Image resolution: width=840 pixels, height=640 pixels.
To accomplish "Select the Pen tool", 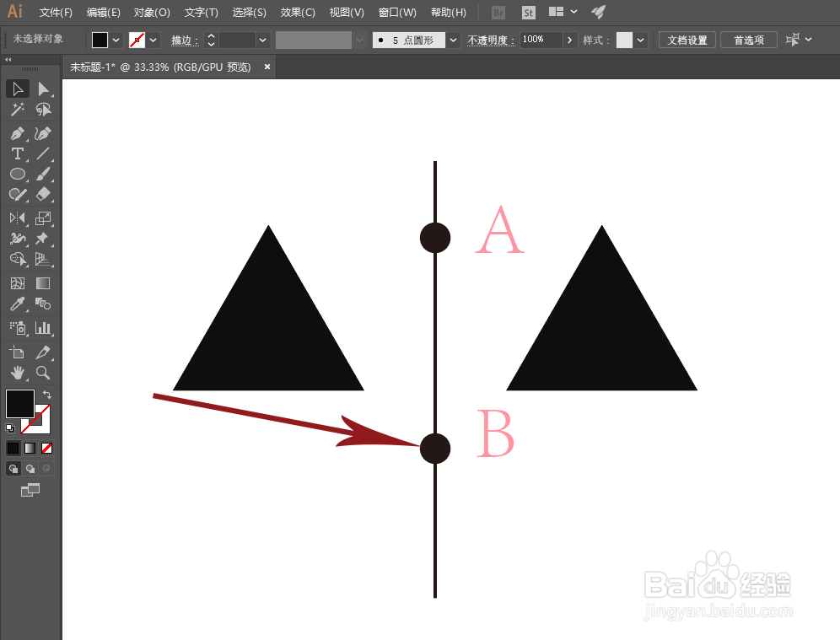I will point(18,133).
